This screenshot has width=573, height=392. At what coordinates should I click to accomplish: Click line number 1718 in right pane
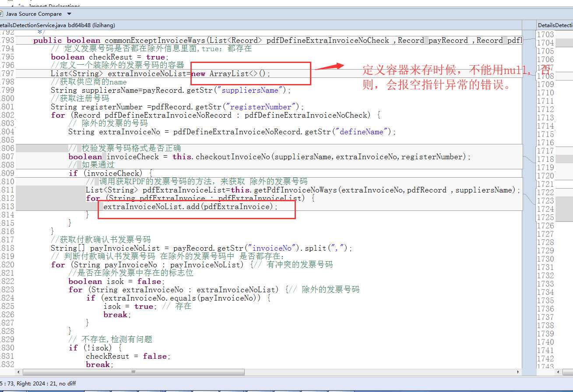[545, 159]
